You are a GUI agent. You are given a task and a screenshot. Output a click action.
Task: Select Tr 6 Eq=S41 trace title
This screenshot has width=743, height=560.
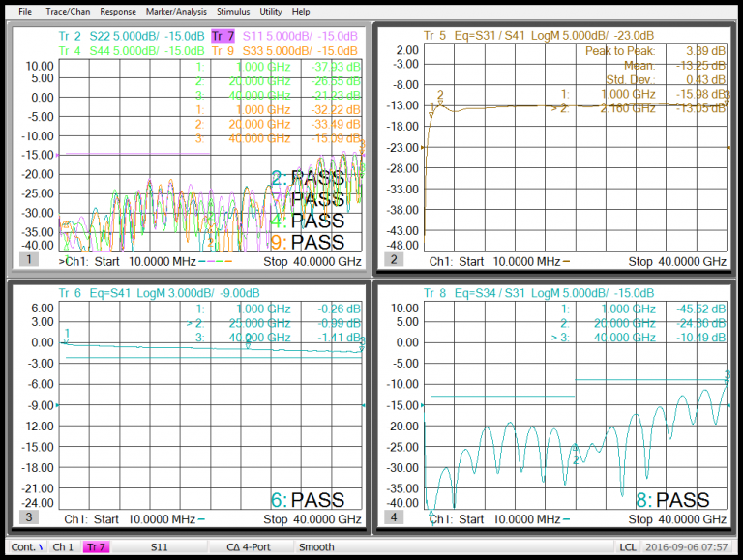point(160,293)
